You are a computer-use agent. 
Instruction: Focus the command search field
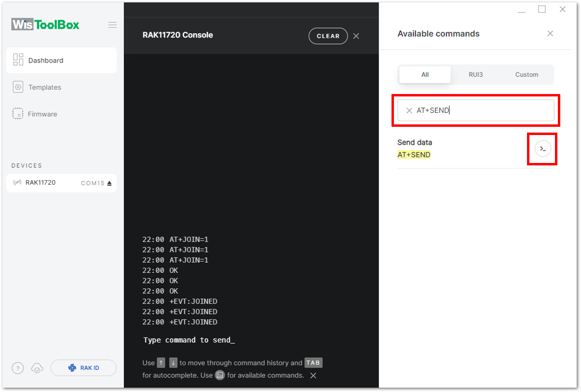476,110
